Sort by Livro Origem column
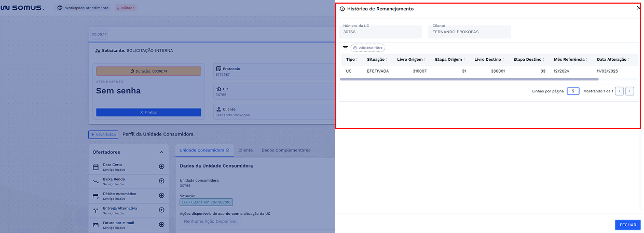 pos(412,59)
